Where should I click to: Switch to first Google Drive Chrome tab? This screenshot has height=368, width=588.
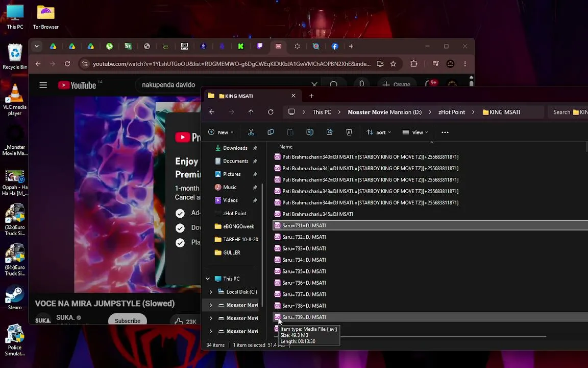pos(53,46)
